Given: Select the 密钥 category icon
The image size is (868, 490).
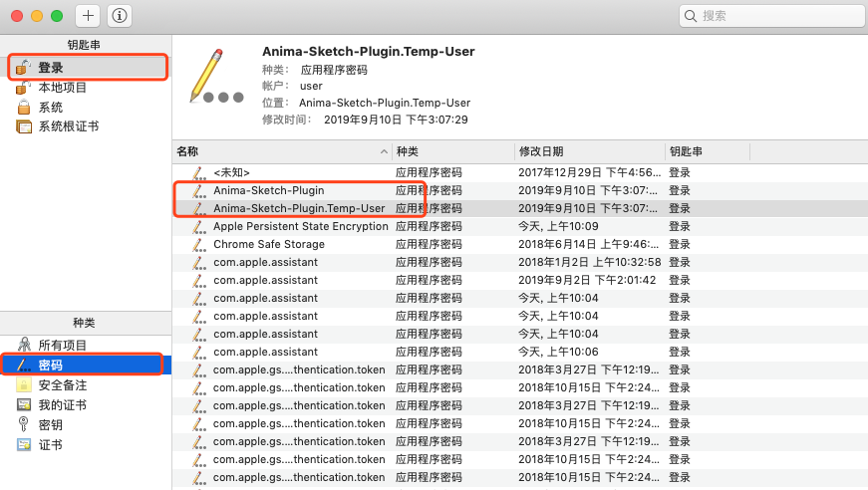Looking at the screenshot, I should click(24, 425).
